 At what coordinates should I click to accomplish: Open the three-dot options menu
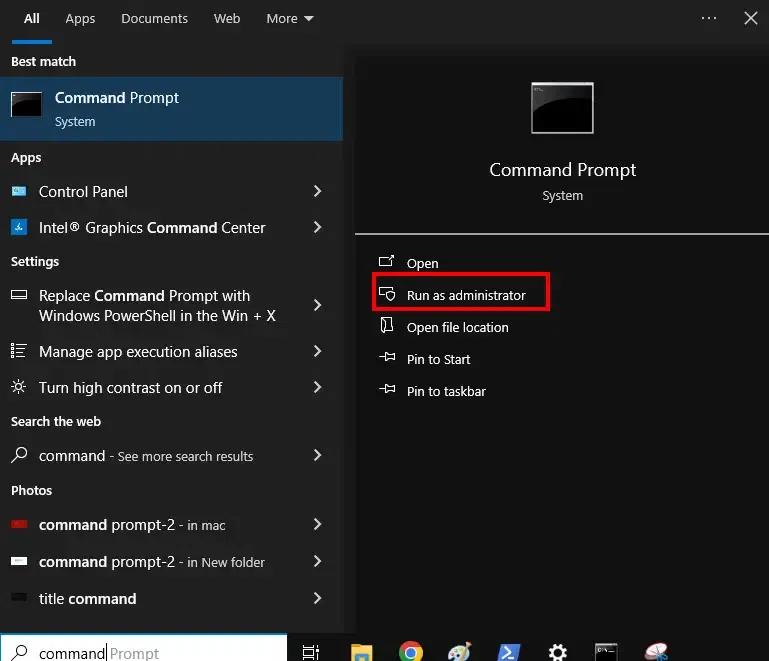[709, 18]
